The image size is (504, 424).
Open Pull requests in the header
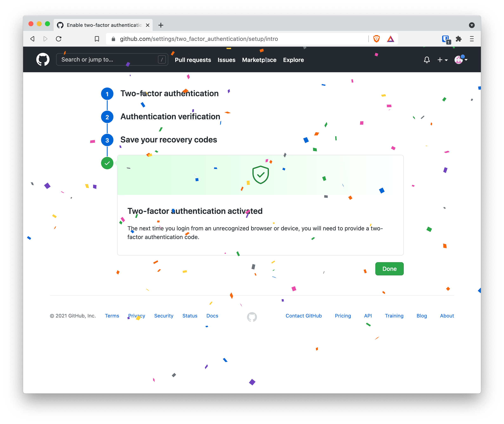tap(193, 60)
